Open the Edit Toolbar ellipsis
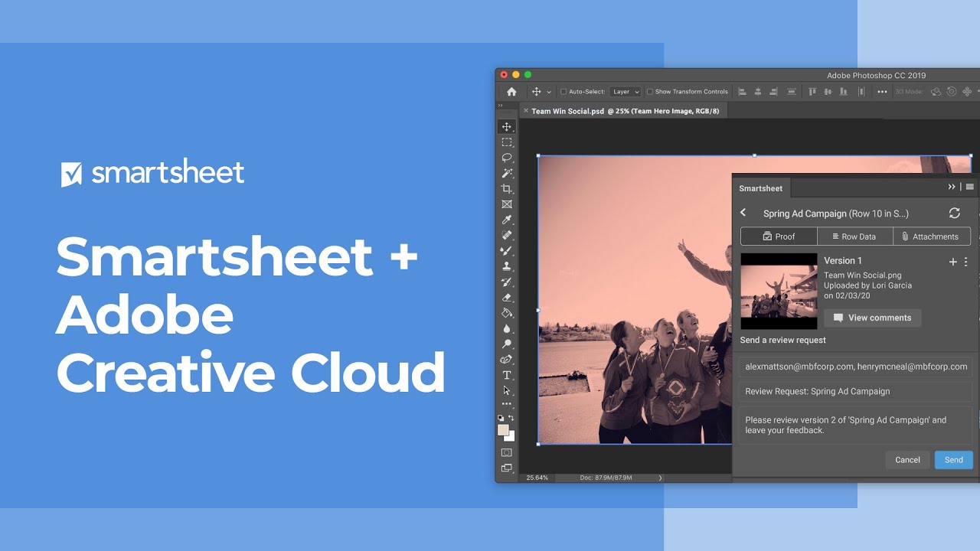980x551 pixels. (507, 404)
